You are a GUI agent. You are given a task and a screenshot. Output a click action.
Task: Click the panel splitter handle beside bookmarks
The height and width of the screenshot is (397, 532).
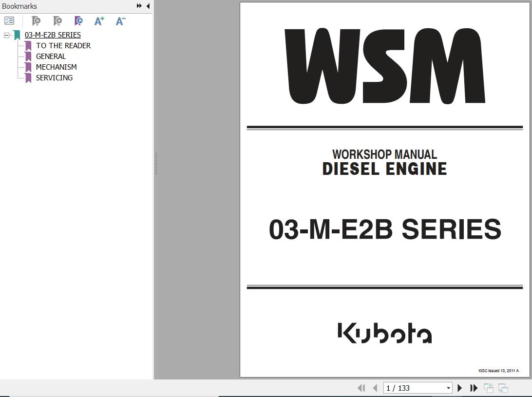(x=156, y=164)
